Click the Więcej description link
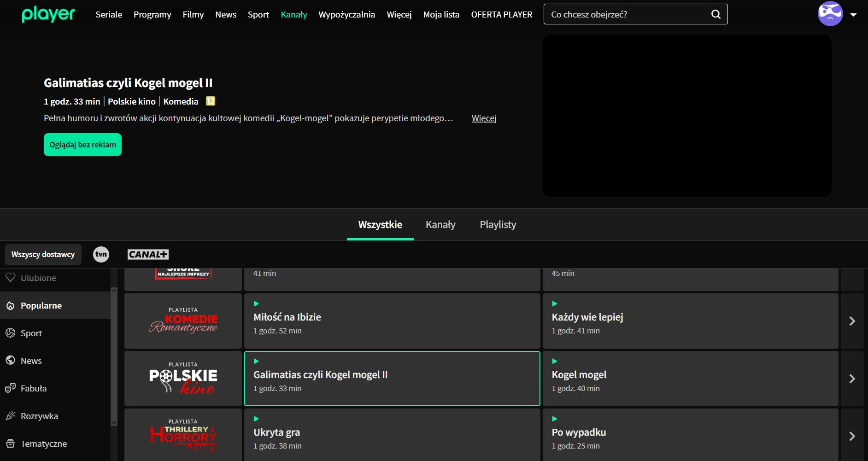 484,118
